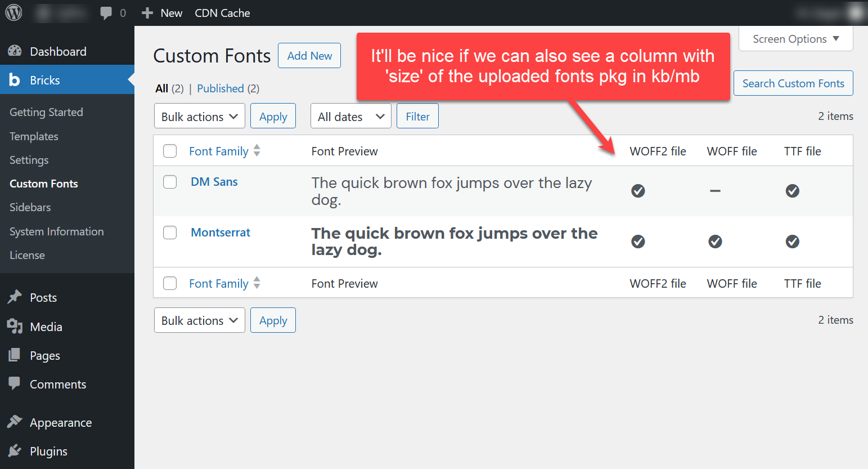This screenshot has width=868, height=469.
Task: Click the DM Sans font preview text
Action: (x=452, y=191)
